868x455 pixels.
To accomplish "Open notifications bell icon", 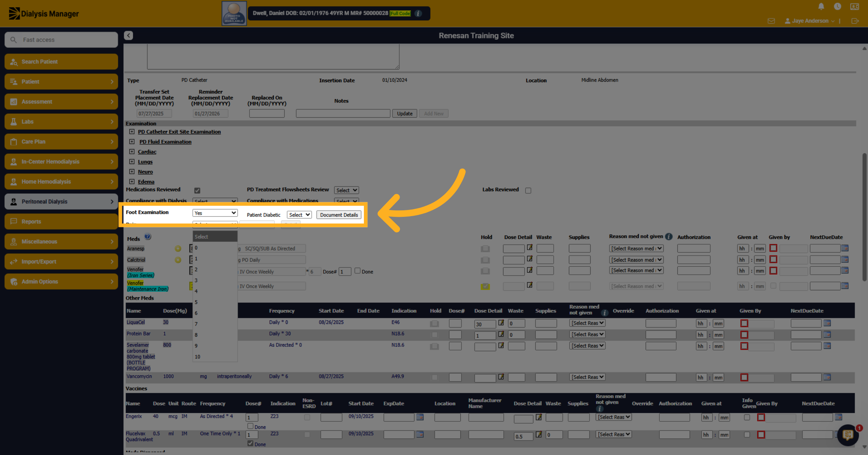I will (x=821, y=7).
